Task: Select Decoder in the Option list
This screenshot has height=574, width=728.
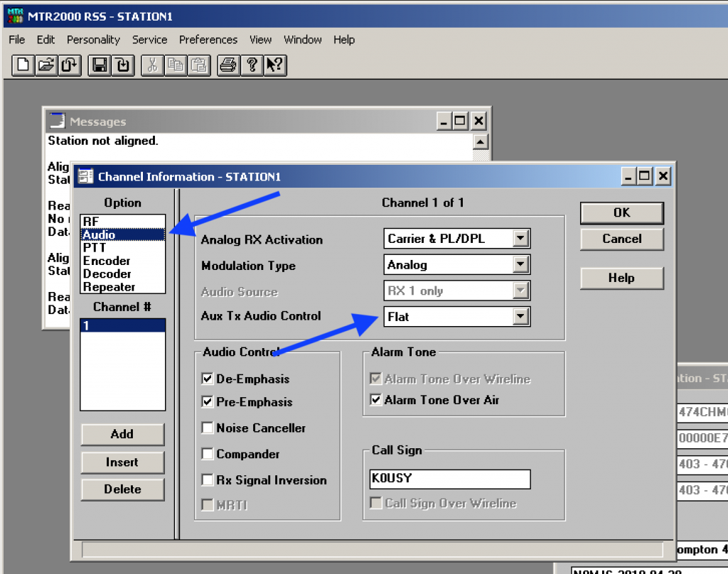Action: (x=122, y=274)
